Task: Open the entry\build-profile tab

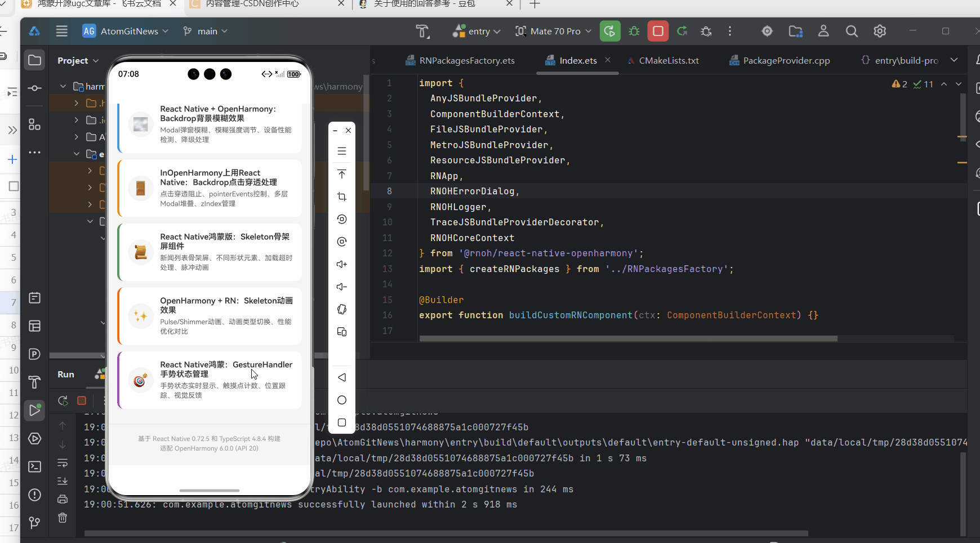Action: click(x=899, y=60)
